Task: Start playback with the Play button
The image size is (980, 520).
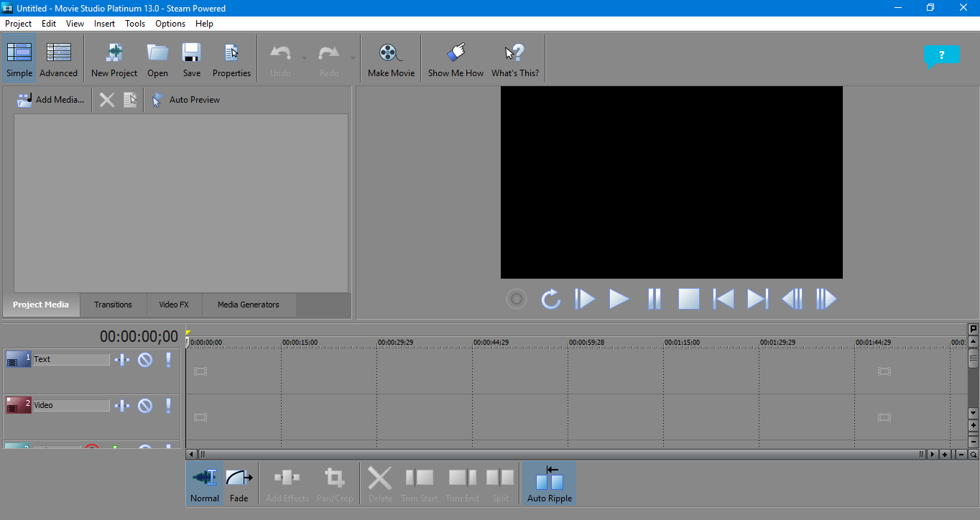Action: click(x=619, y=299)
